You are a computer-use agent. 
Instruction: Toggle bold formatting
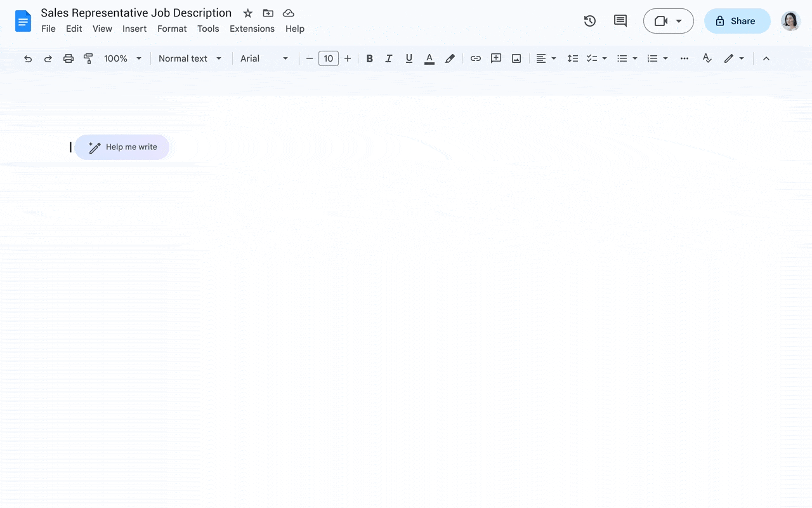(x=370, y=58)
